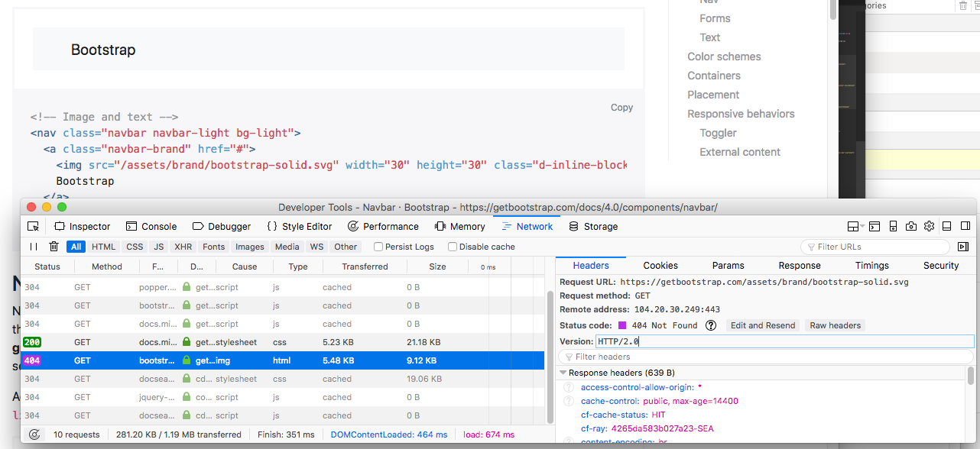This screenshot has height=449, width=980.
Task: Toggle the All request filter
Action: pyautogui.click(x=76, y=247)
